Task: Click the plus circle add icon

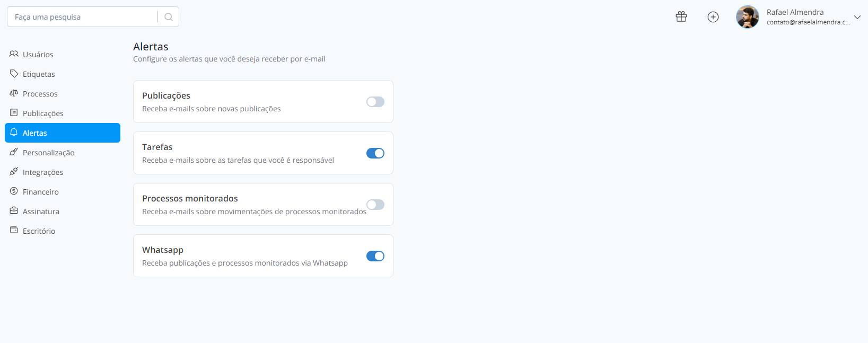Action: click(713, 17)
